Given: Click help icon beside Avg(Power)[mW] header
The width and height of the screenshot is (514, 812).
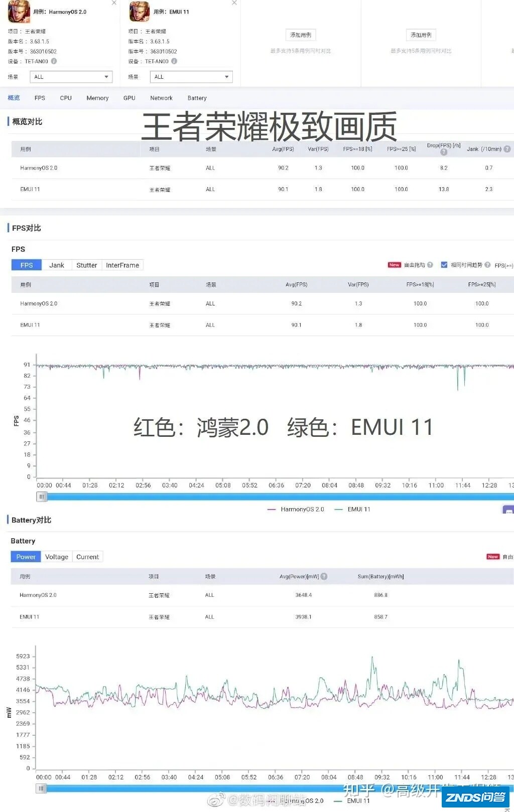Looking at the screenshot, I should (x=324, y=576).
